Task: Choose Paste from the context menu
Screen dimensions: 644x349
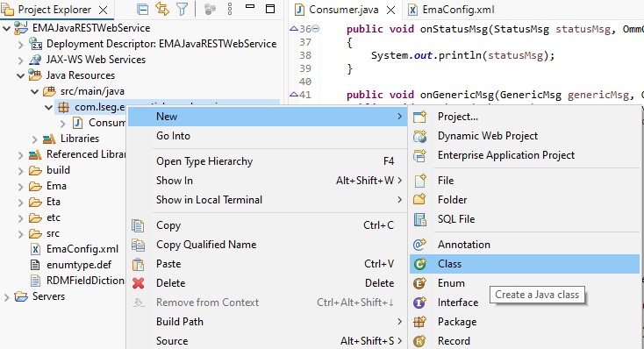Action: 268,264
